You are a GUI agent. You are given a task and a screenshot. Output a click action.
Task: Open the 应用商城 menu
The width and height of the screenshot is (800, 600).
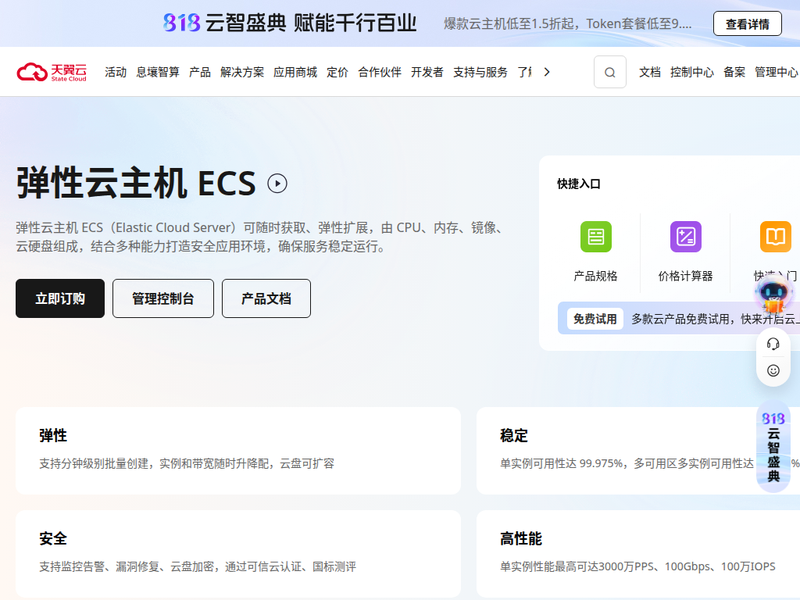tap(295, 72)
